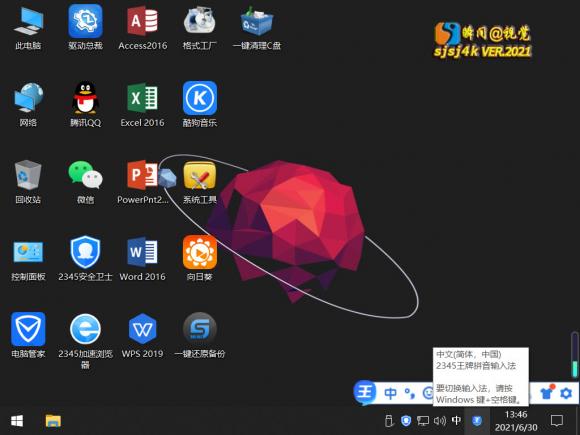Open File Explorer from the taskbar

point(53,421)
